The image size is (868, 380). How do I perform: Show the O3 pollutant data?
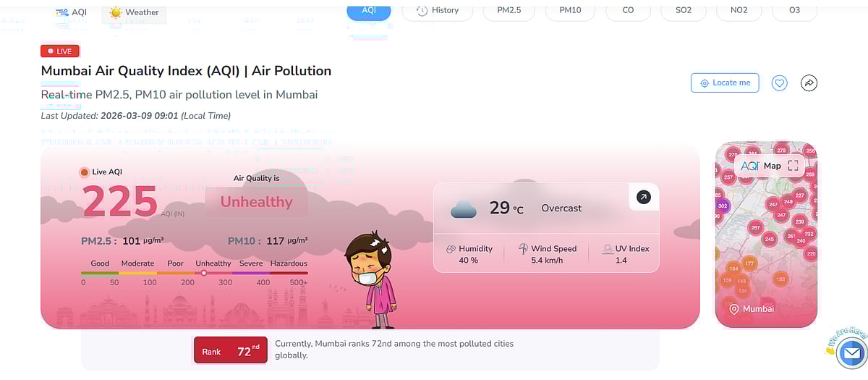794,10
